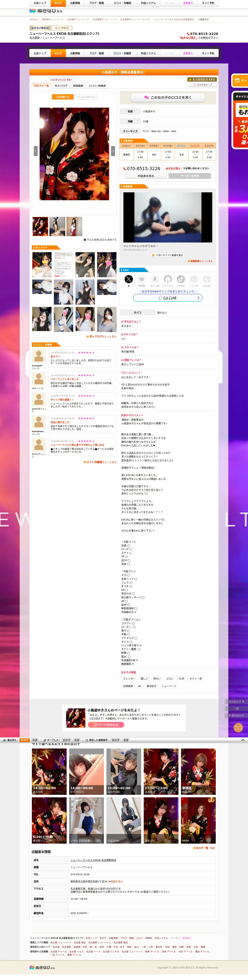Toggle 女の子 under 保存した検索条件

point(116,740)
